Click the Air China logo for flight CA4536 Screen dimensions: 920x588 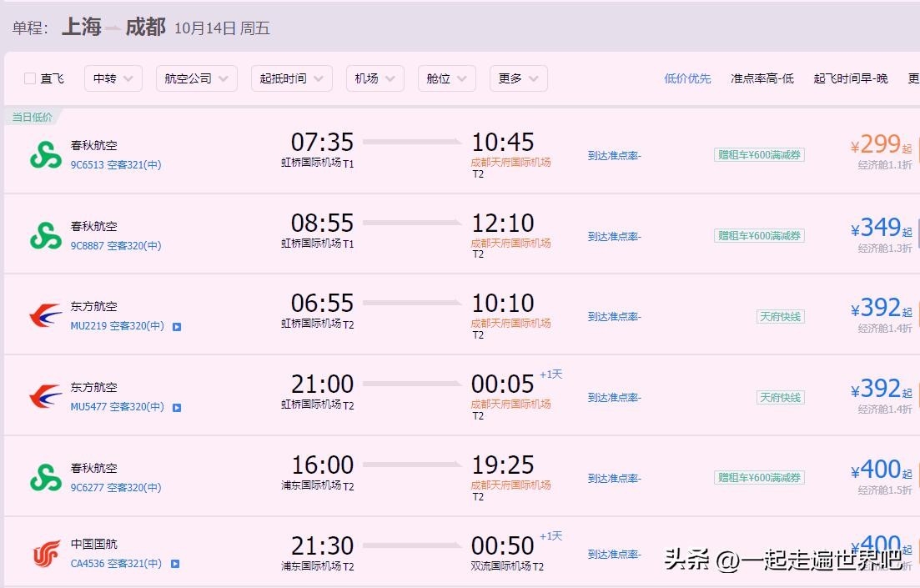click(46, 554)
